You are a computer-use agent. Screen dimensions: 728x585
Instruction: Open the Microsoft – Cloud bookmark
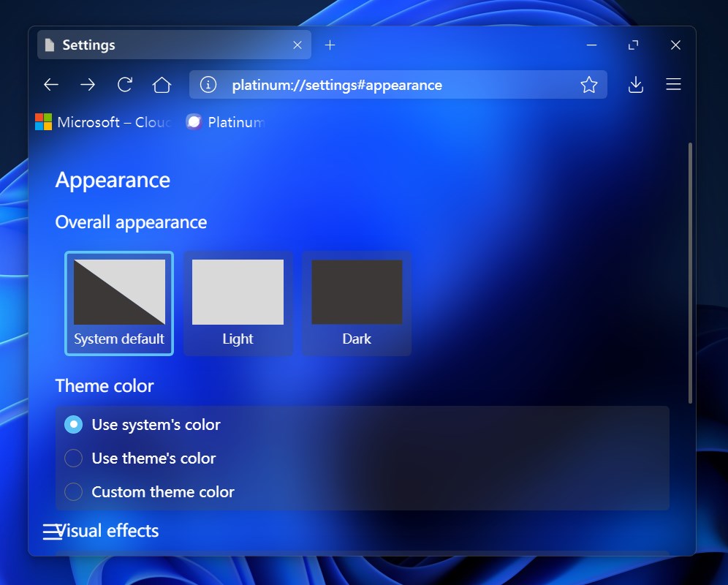pyautogui.click(x=104, y=122)
